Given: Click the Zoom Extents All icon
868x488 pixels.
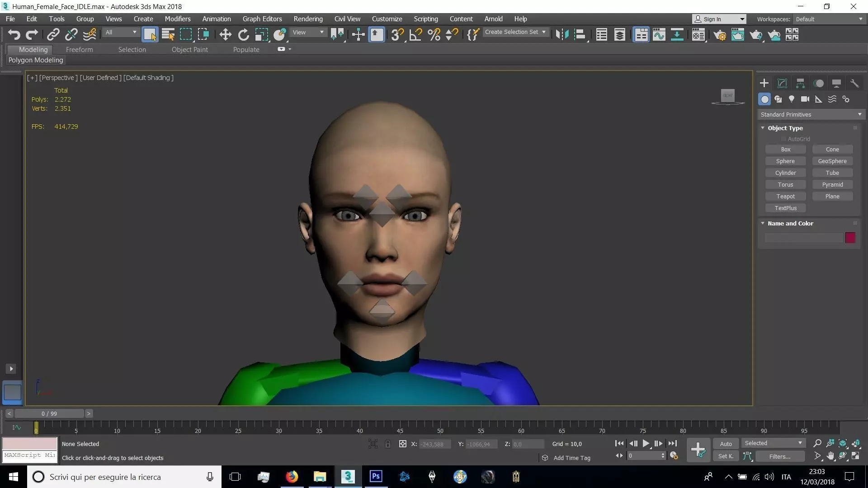Looking at the screenshot, I should 856,443.
